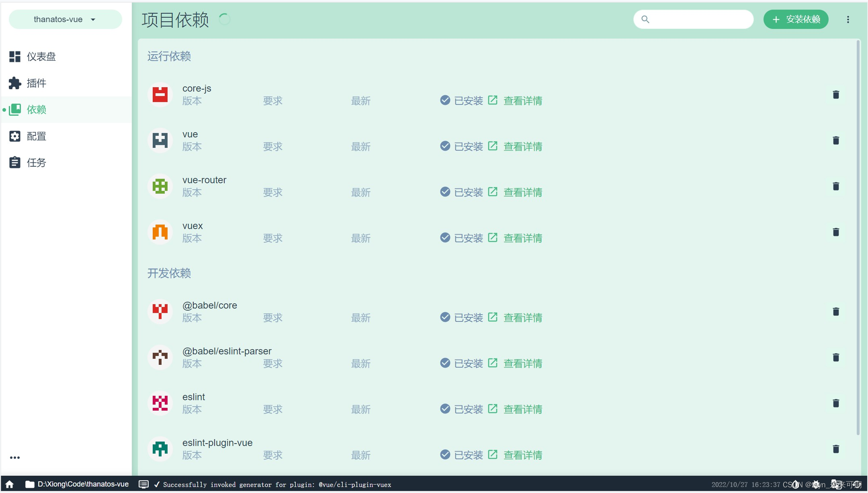Click the vuex package avatar
The height and width of the screenshot is (493, 868).
click(160, 232)
